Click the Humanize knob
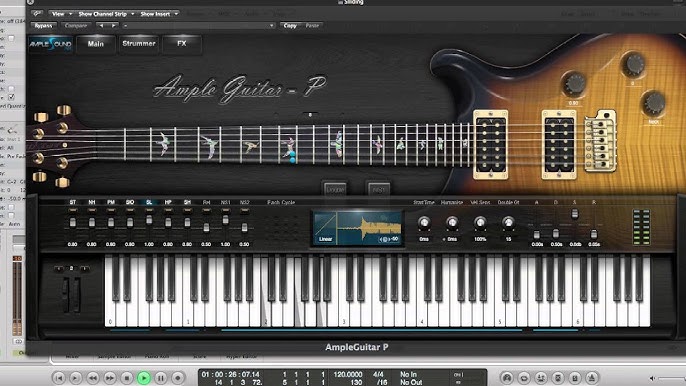 tap(452, 223)
